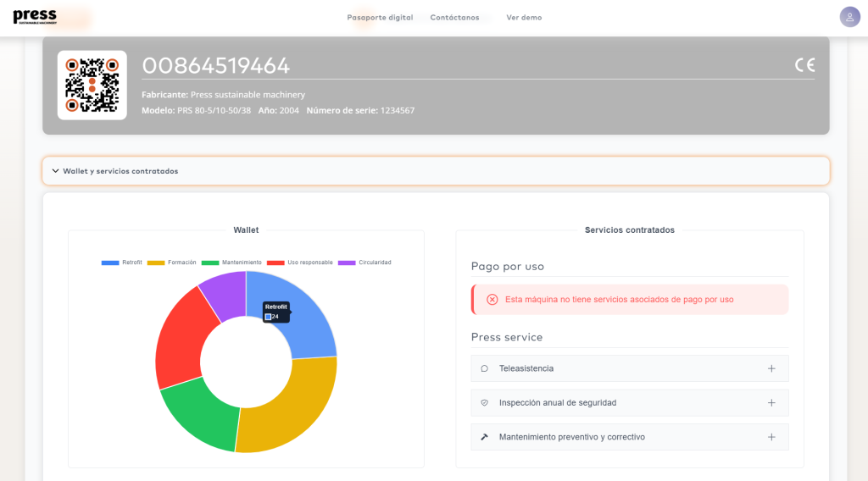Click 'Fabricante: Press sustainable machinery' text

pos(223,95)
